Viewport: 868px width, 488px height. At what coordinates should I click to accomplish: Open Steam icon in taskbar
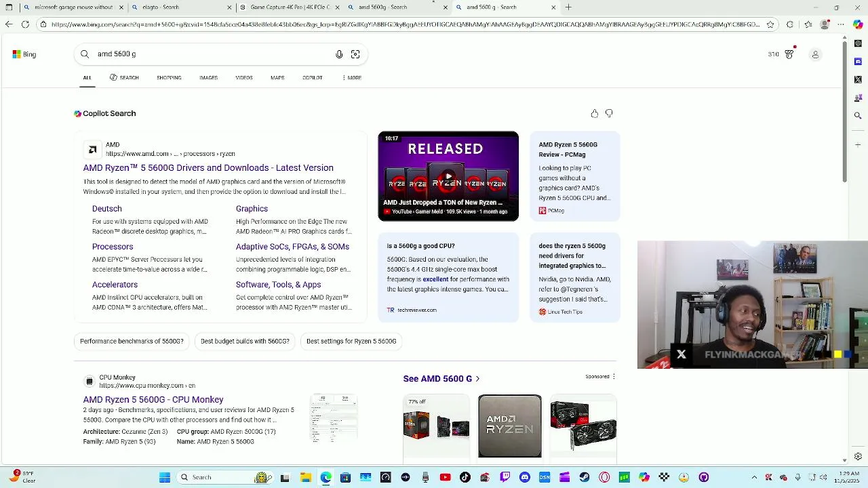pos(585,477)
